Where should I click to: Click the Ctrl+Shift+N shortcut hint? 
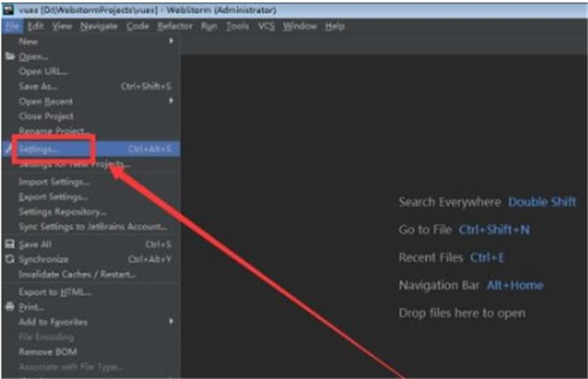click(x=494, y=229)
